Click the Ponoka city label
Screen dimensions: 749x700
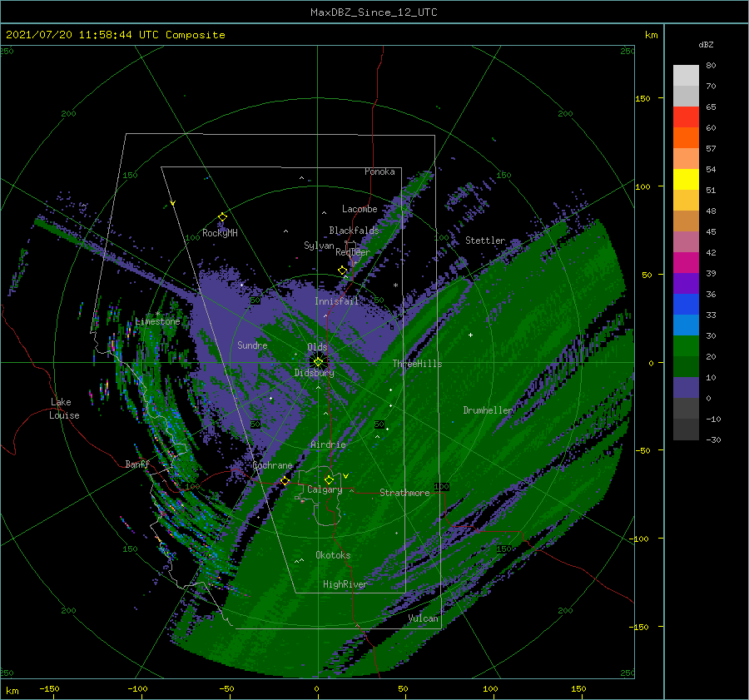click(379, 171)
